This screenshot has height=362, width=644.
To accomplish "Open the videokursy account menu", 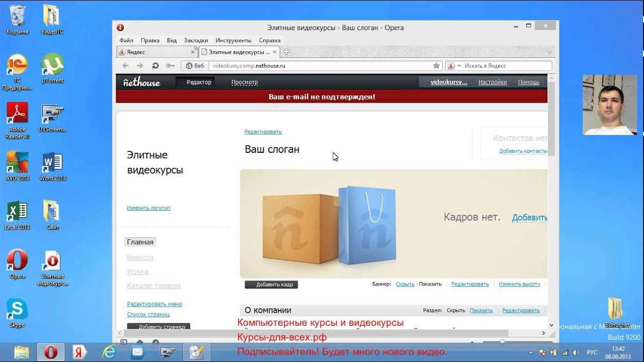I will click(x=449, y=82).
